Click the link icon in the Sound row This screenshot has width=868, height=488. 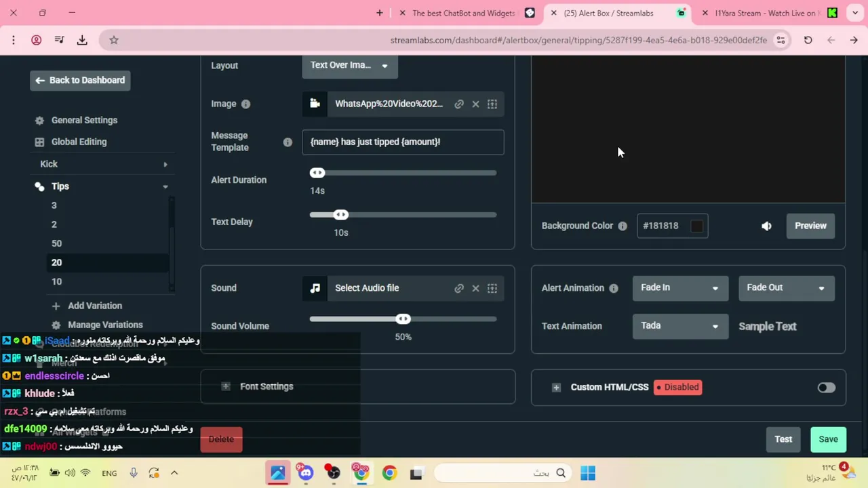(459, 288)
